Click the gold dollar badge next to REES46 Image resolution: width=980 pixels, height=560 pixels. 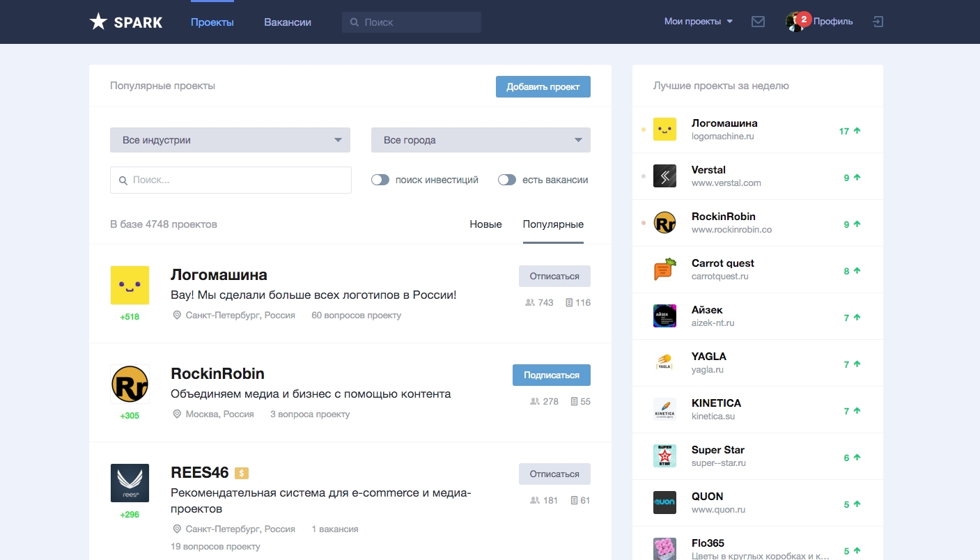tap(242, 474)
